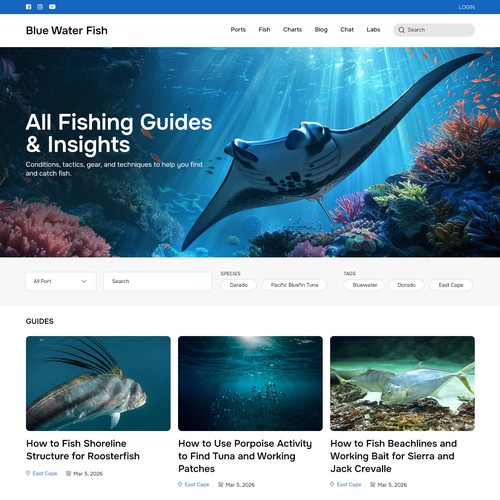
Task: Click calendar icon under Porpoise Activity guide
Action: 220,484
